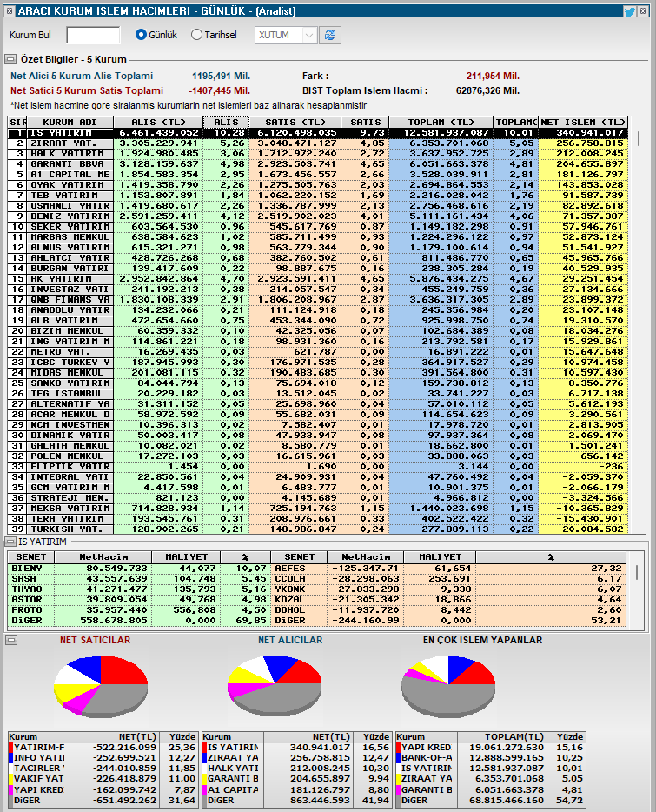Click the EN ÇOK ISLEM YAPANLAR pie chart
The image size is (656, 812).
[x=448, y=687]
